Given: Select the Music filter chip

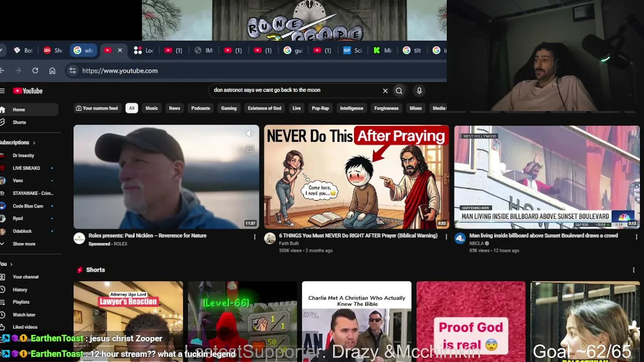Looking at the screenshot, I should tap(151, 108).
